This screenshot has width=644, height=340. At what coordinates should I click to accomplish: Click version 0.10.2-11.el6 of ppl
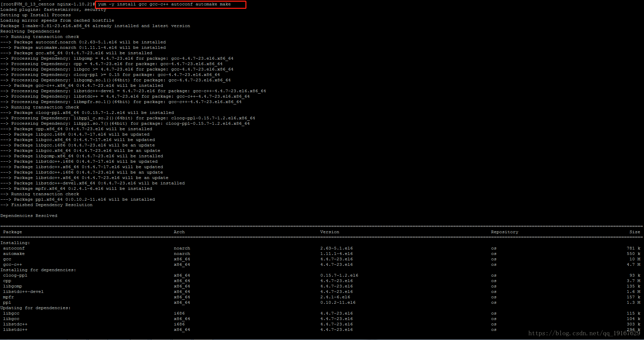338,303
